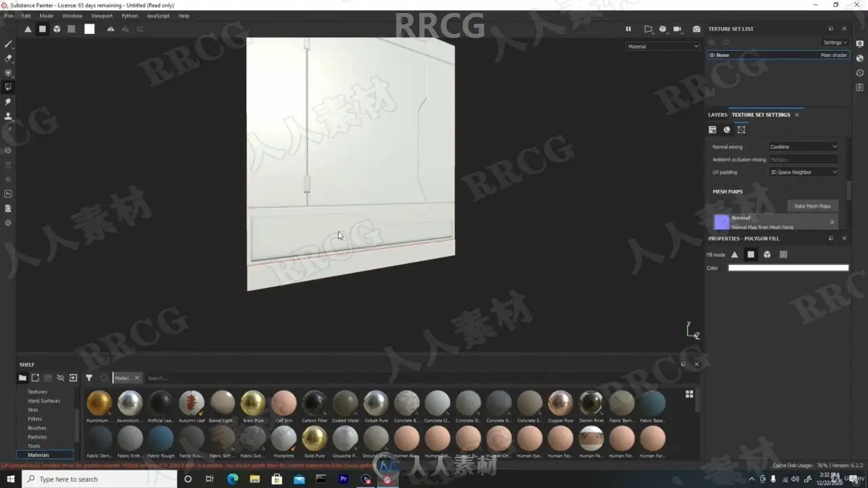Close the Texture Set Settings tab
868x488 pixels.
coord(797,115)
